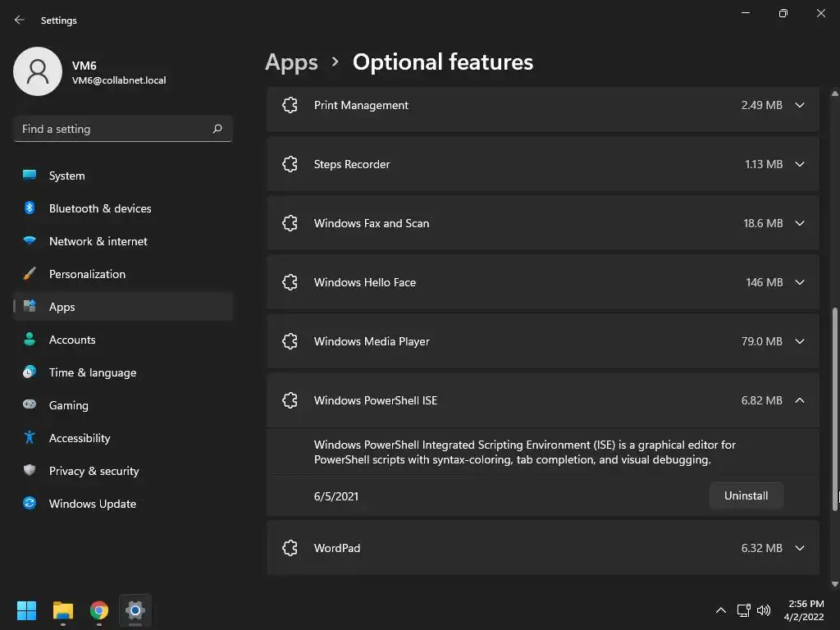Screen dimensions: 840x630
Task: Click the search magnifier in Find a setting
Action: point(217,129)
